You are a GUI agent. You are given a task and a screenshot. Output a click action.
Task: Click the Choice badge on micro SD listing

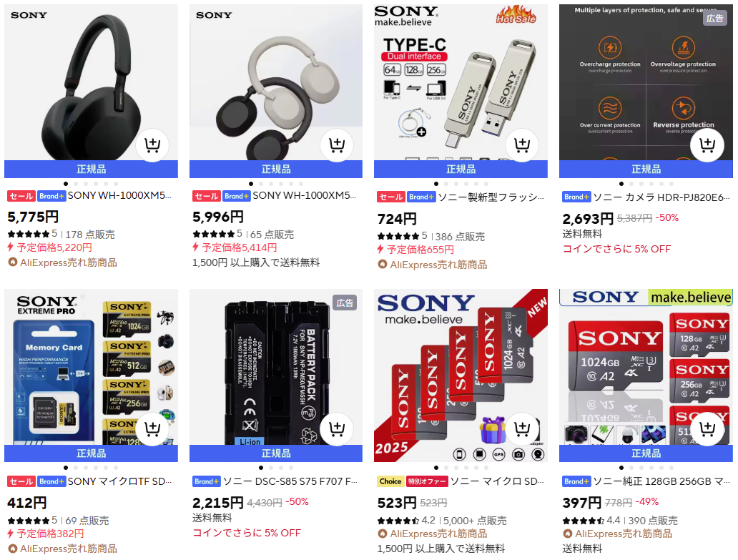pyautogui.click(x=390, y=481)
